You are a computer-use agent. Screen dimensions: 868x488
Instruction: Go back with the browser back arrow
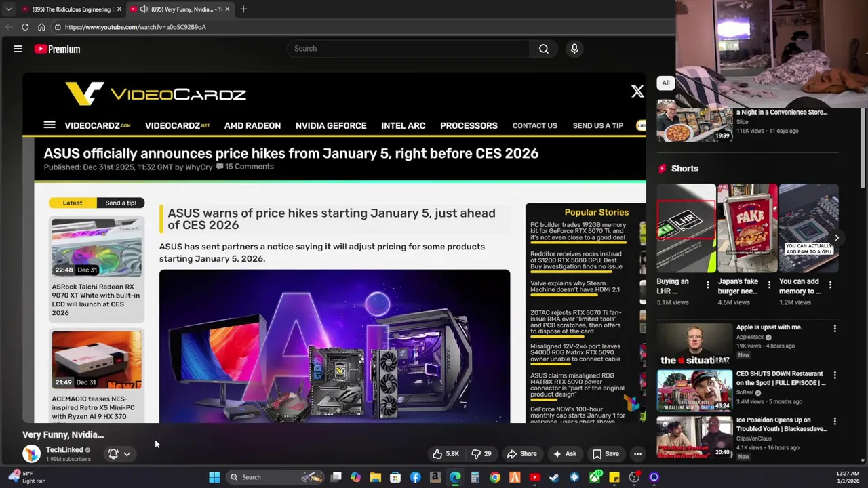[x=9, y=27]
